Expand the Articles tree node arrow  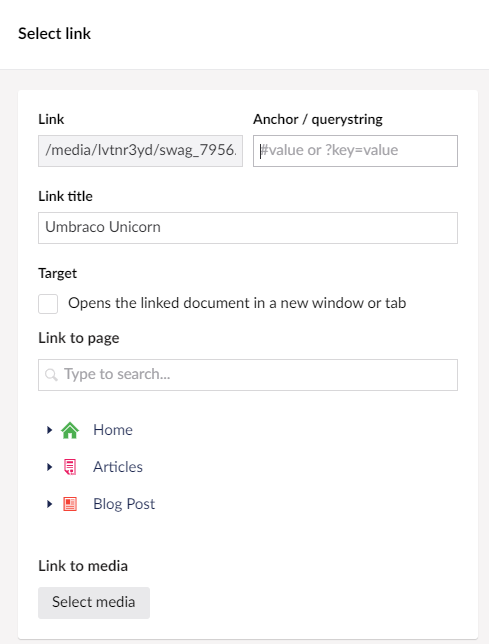pos(49,467)
